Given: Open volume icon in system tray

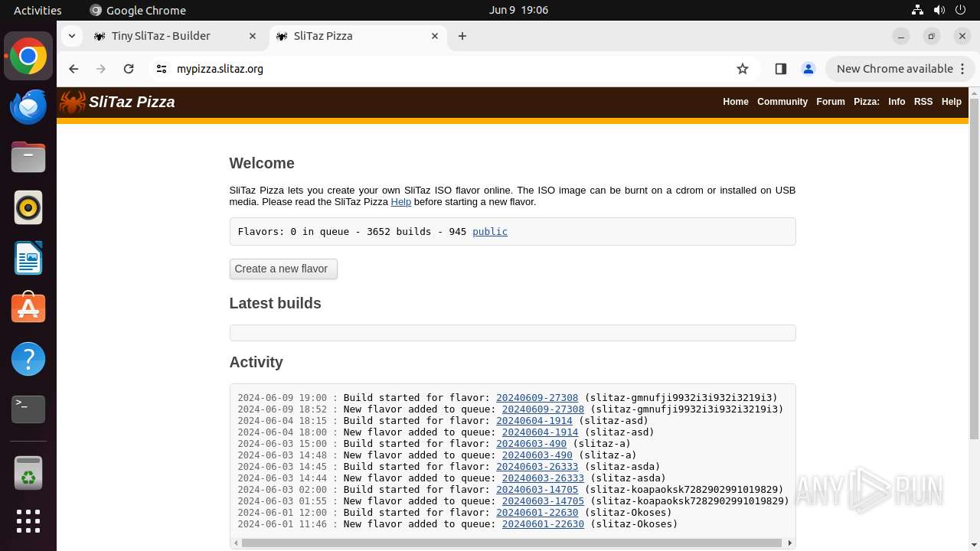Looking at the screenshot, I should click(939, 10).
